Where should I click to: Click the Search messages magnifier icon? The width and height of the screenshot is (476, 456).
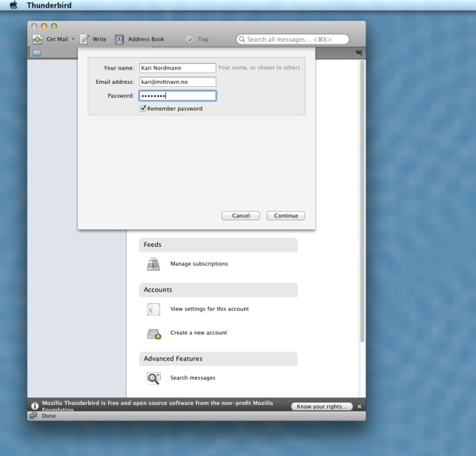coord(153,378)
